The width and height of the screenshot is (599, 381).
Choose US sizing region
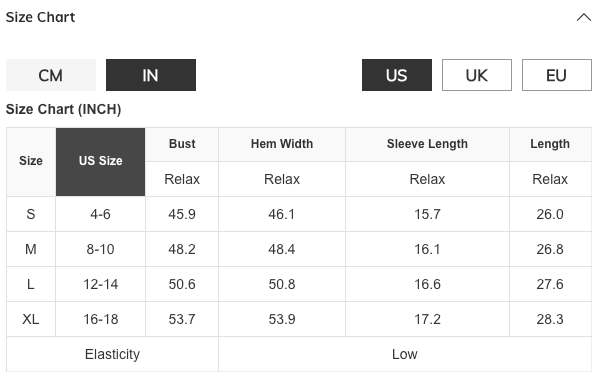tap(397, 75)
